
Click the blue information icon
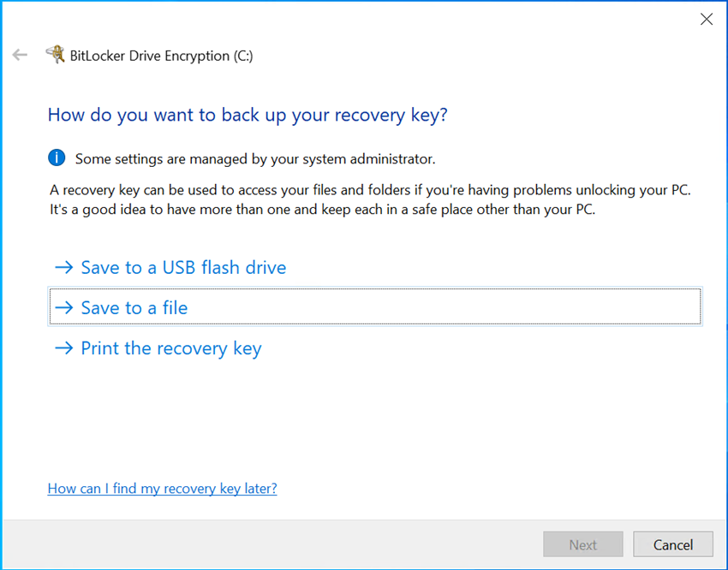click(x=56, y=157)
